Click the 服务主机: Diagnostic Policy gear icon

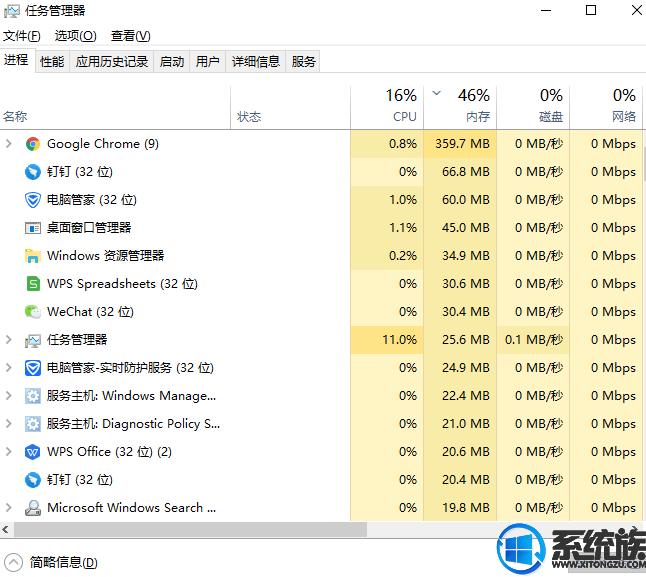coord(33,424)
